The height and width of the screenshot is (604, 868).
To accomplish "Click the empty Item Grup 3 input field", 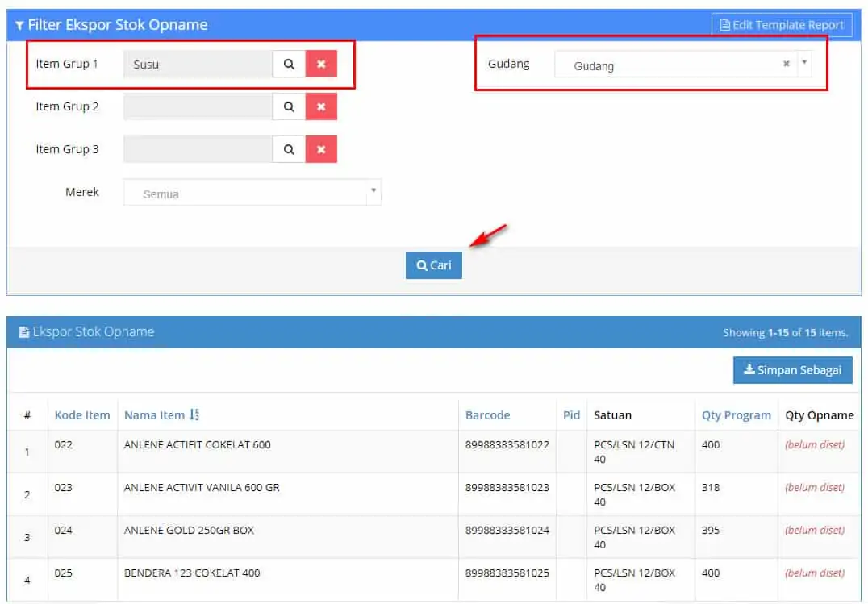I will pos(198,149).
